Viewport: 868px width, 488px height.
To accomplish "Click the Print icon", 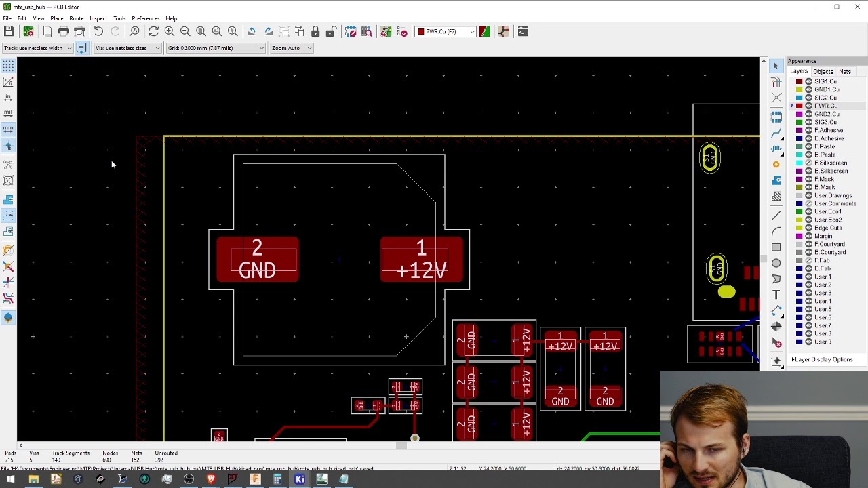I will (x=64, y=31).
